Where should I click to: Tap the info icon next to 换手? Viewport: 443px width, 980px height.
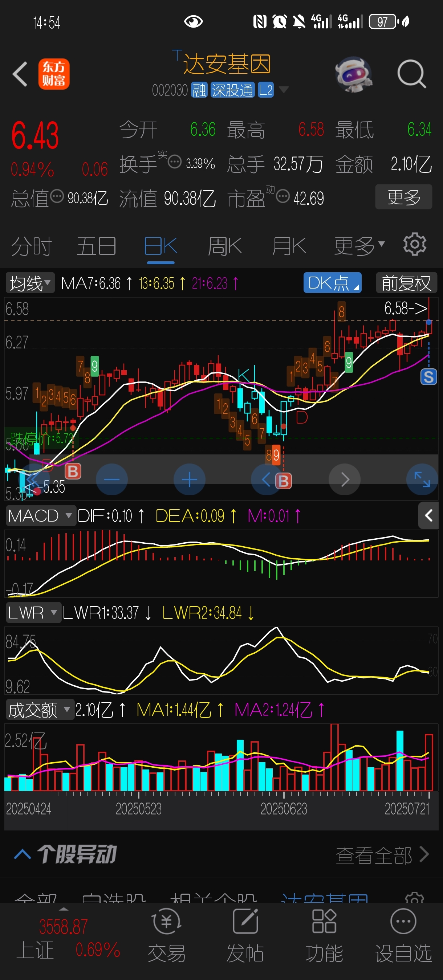coord(175,162)
